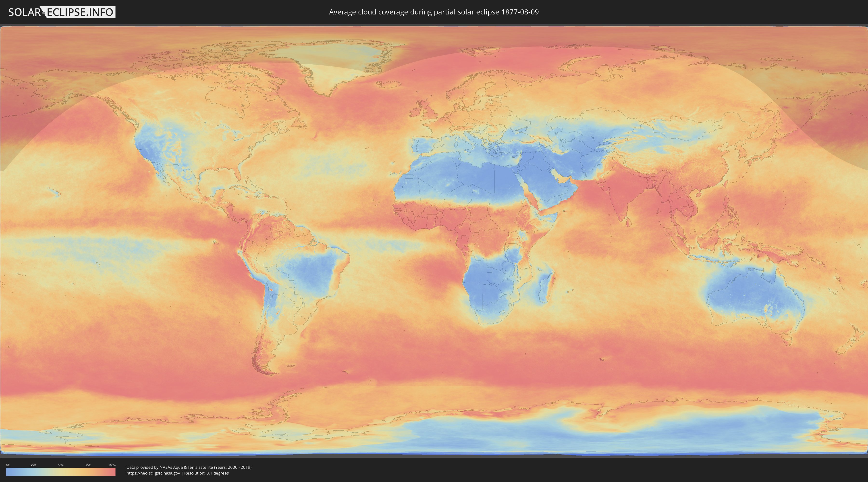Click the NASA Aqua & Terra data credit text
Image resolution: width=868 pixels, height=482 pixels.
tap(189, 467)
